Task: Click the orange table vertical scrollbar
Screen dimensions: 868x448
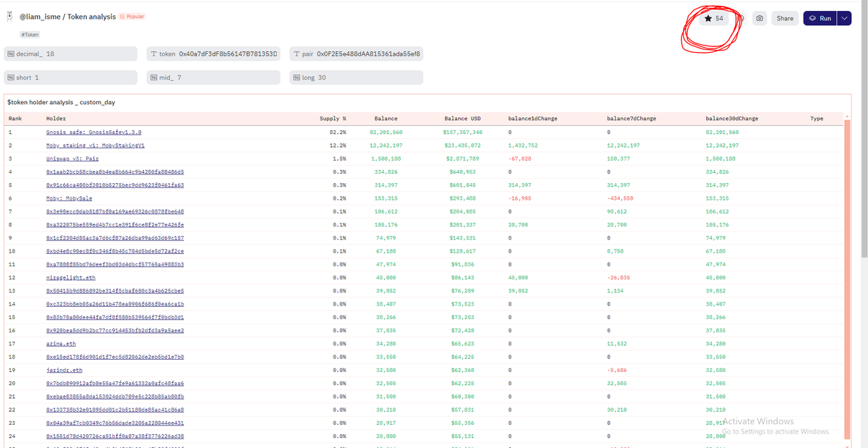Action: click(847, 279)
